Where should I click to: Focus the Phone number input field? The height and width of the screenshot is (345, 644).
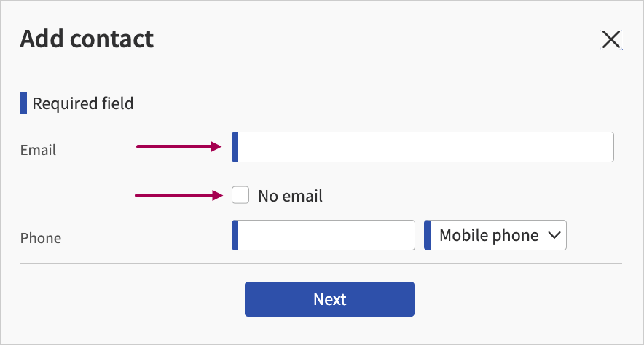[326, 236]
